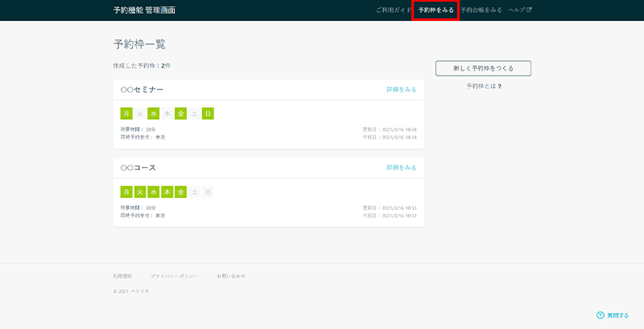Click the 火 day badge in ○○コース
The width and height of the screenshot is (644, 329).
click(x=139, y=192)
